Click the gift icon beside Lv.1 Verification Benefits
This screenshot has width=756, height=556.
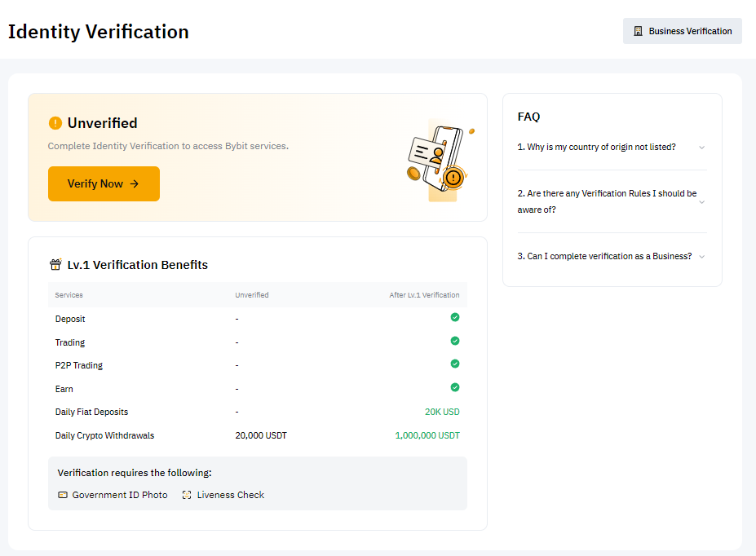(x=56, y=264)
